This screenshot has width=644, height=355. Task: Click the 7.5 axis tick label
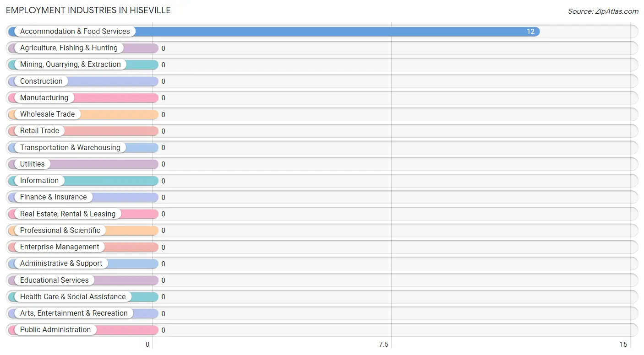384,344
